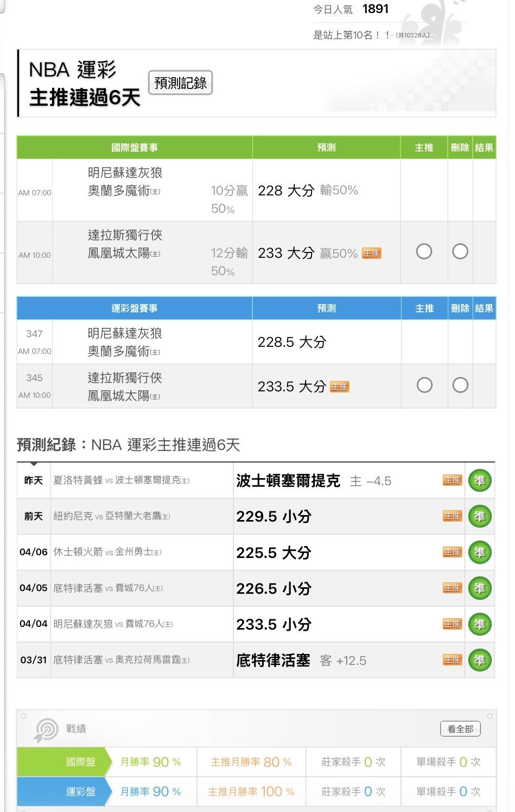Click the 準 badge for 底特律活塞 客 +12.5
The width and height of the screenshot is (515, 812).
coord(479,660)
